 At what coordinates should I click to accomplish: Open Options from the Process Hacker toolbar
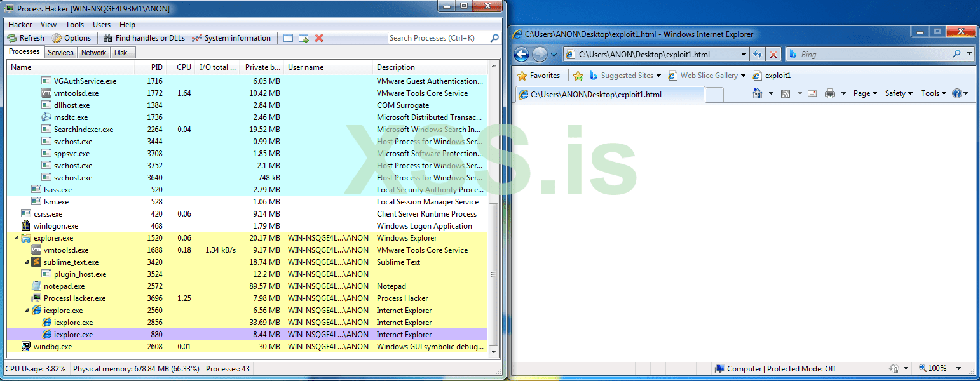(72, 38)
